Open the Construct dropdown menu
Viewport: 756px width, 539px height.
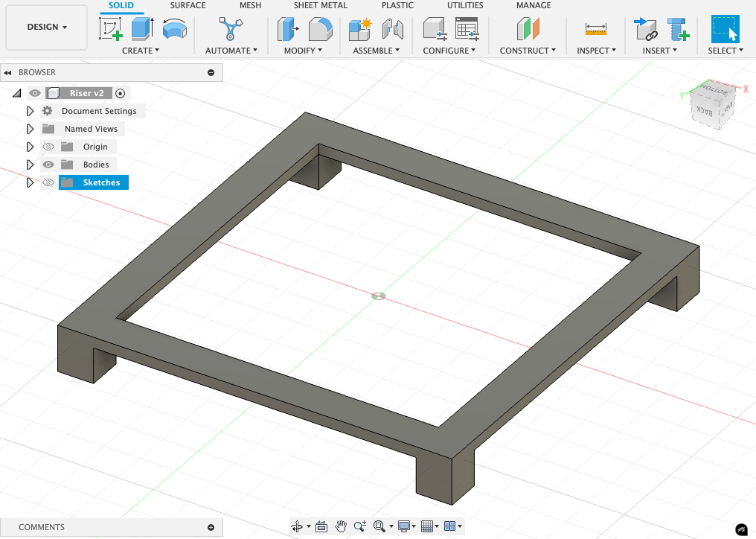(x=528, y=51)
